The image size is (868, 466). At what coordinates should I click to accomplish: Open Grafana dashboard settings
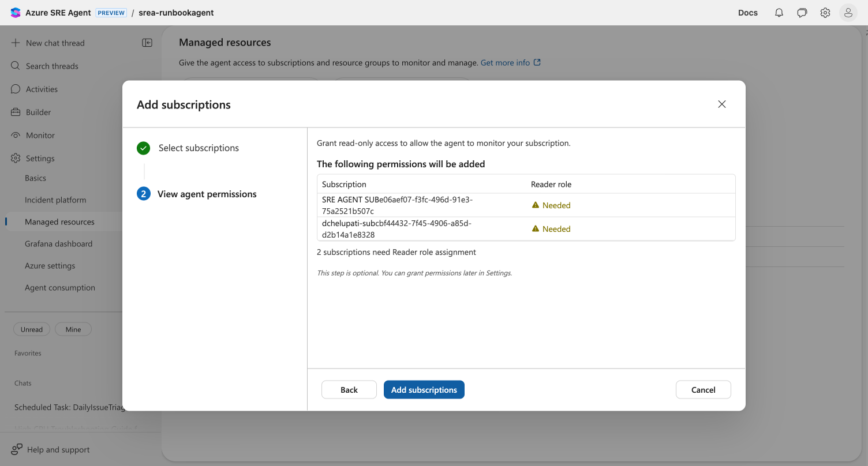click(x=58, y=244)
